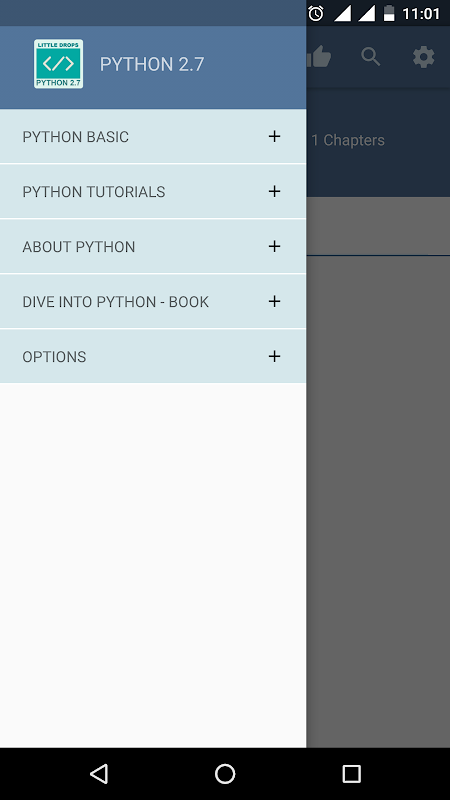Select the PYTHON BASIC menu entry
Screen dimensions: 450x800
(153, 136)
